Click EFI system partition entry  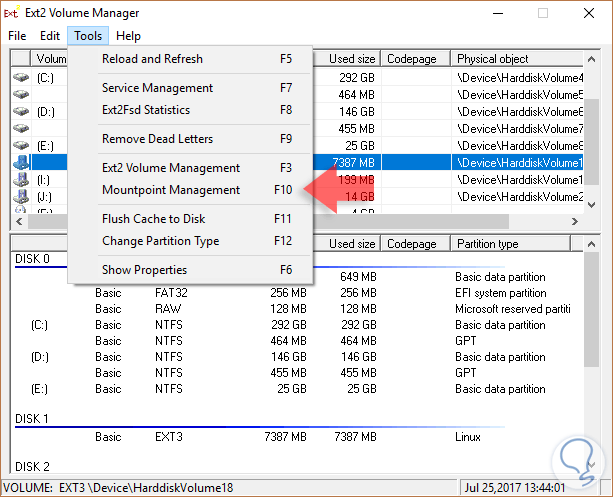coord(500,293)
